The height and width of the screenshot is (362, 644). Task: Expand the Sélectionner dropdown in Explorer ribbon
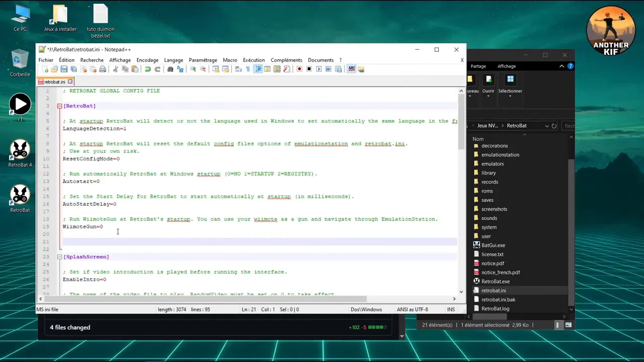[x=510, y=96]
